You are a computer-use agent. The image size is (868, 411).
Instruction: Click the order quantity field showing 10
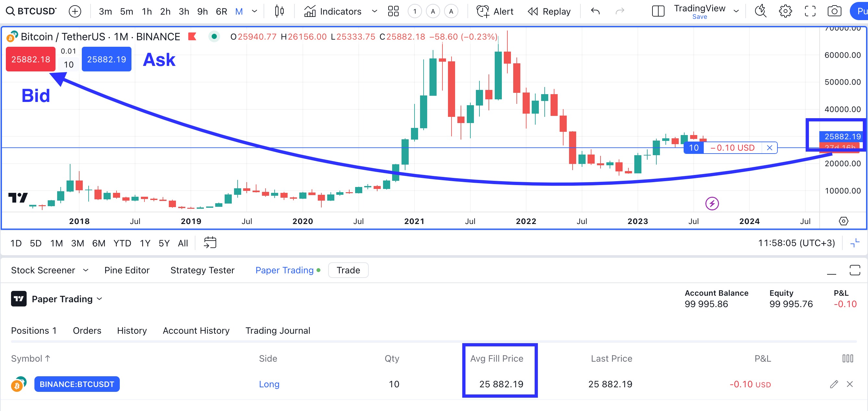[x=69, y=65]
